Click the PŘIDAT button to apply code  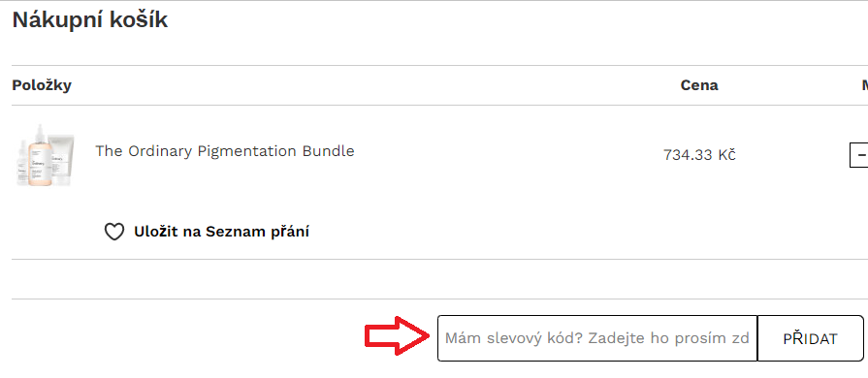810,338
